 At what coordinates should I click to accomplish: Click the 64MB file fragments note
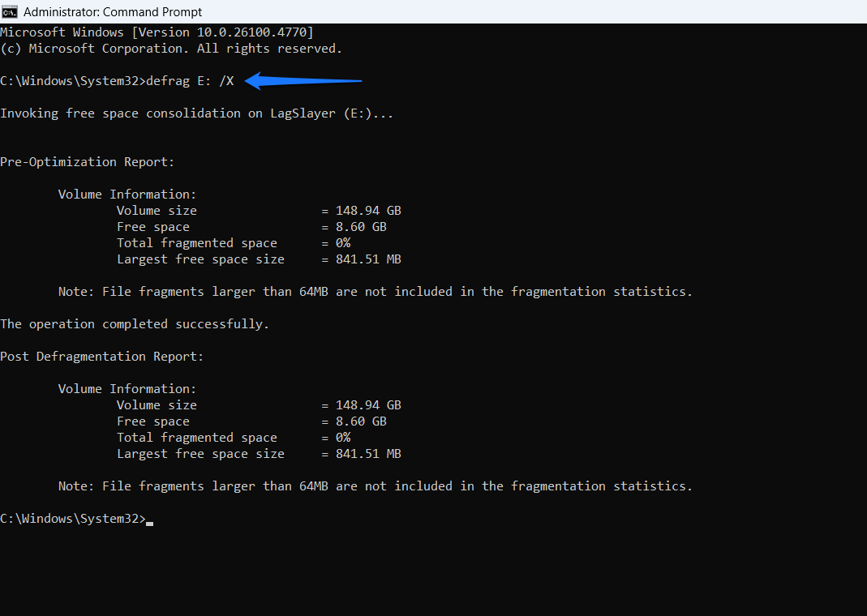coord(373,291)
